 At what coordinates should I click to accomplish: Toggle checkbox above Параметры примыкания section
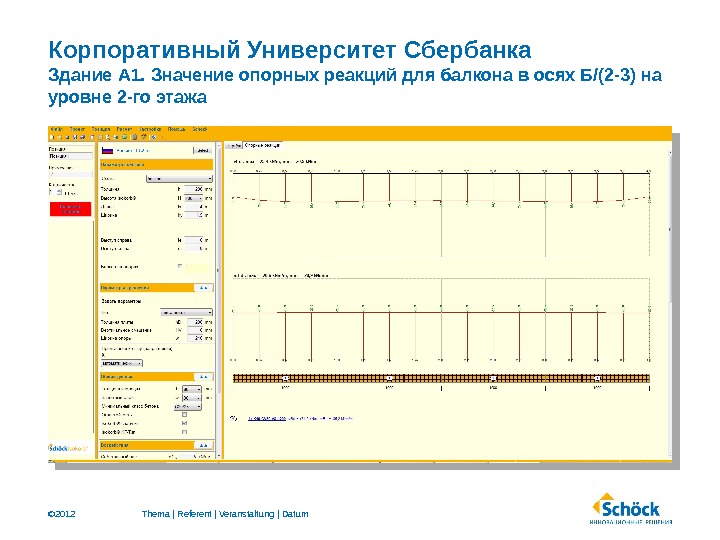click(x=180, y=266)
